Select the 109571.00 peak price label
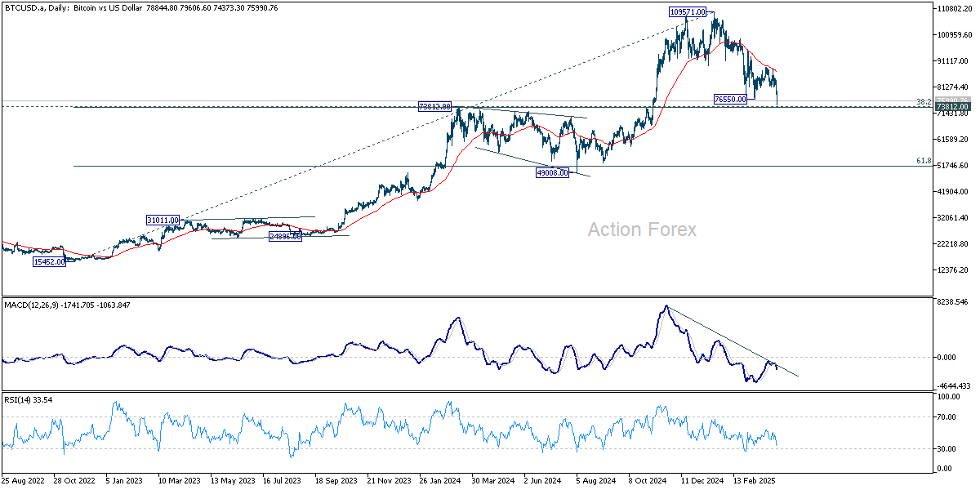Screen dimensions: 980x490 point(687,12)
